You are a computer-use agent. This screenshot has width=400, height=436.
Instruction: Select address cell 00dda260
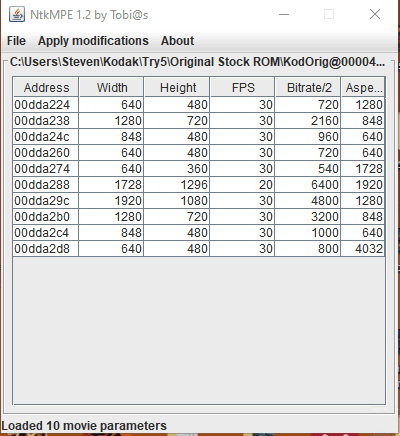click(x=46, y=153)
